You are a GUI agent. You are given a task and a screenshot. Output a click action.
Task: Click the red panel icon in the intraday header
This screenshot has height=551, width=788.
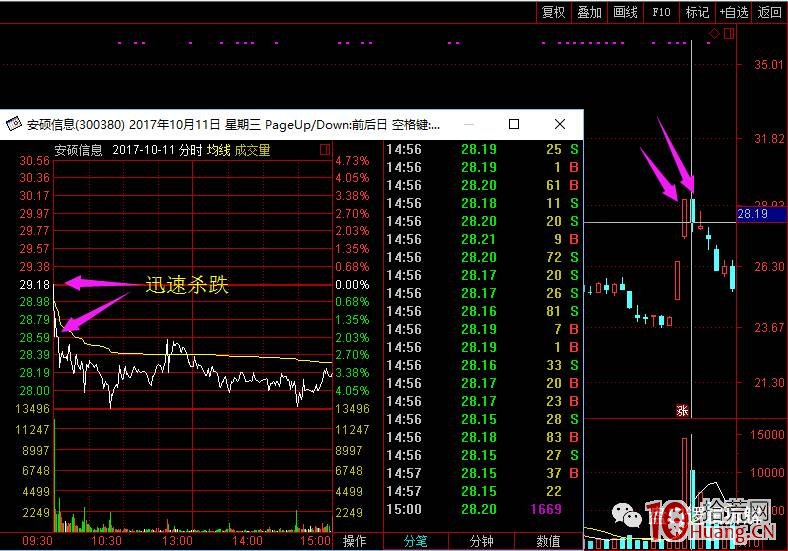coord(325,150)
